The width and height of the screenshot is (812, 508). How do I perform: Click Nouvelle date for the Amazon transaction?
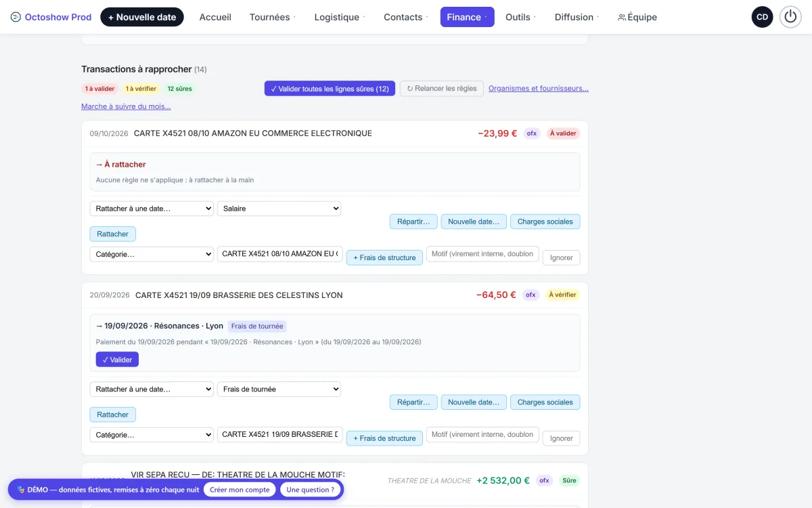point(474,221)
